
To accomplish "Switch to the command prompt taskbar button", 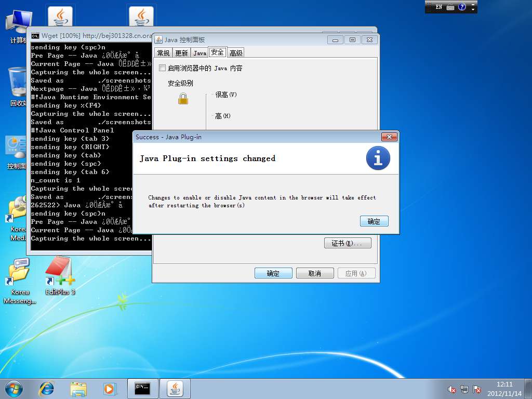I will [142, 388].
